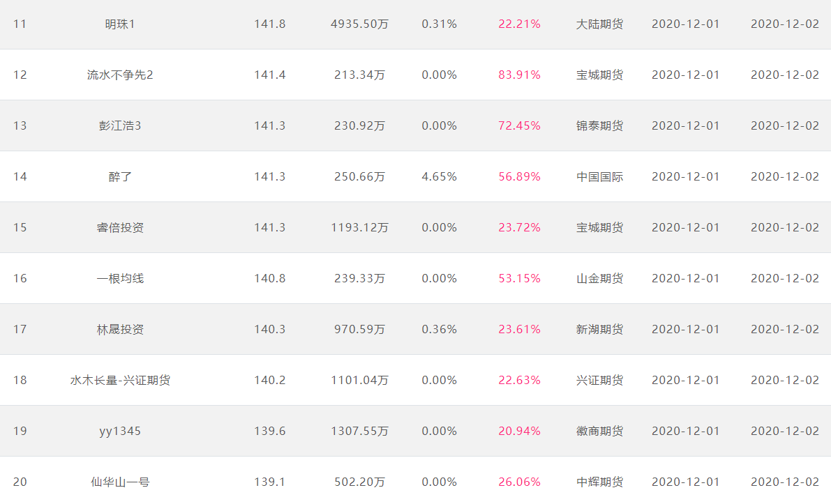Select row 17 rank number

tap(20, 329)
